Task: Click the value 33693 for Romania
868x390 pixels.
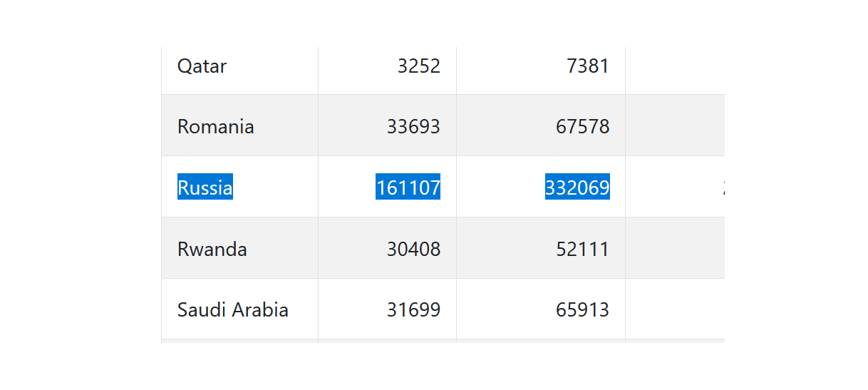Action: (413, 127)
